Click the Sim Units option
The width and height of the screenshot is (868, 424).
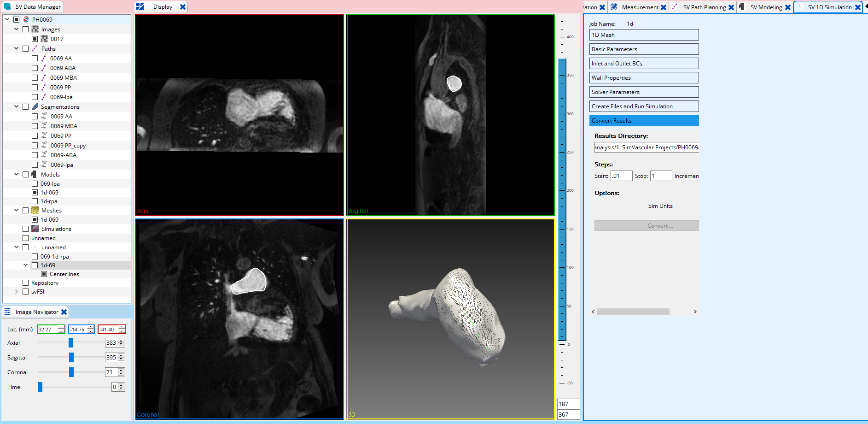pyautogui.click(x=660, y=206)
